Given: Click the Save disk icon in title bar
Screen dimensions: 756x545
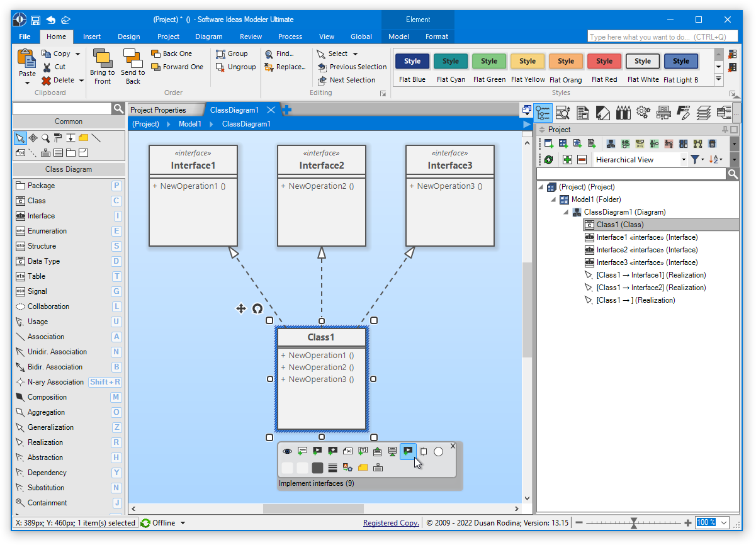Looking at the screenshot, I should pos(36,20).
